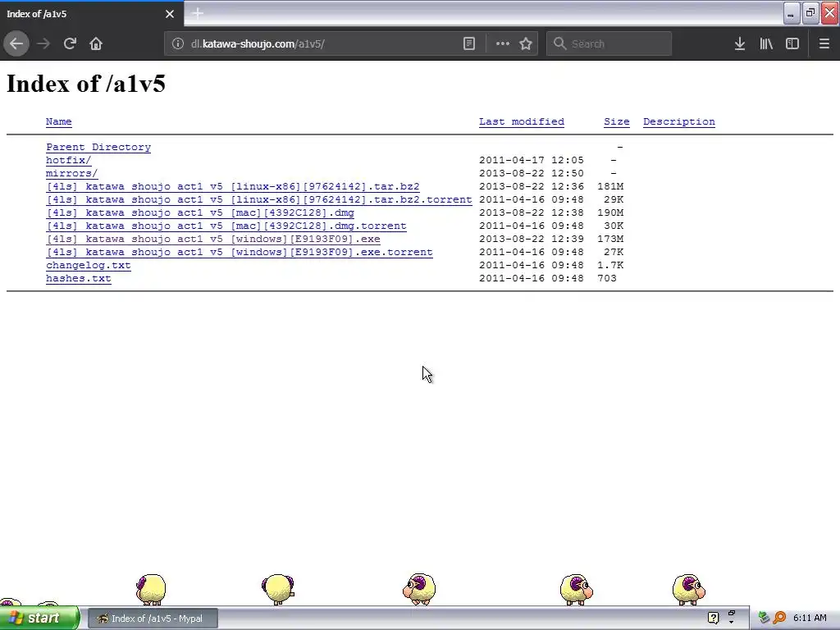Download the windows .exe file
Screen dimensions: 840x630
[x=213, y=239]
